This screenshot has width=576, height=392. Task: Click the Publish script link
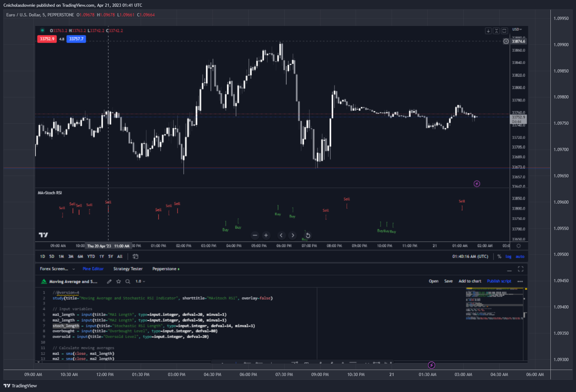(499, 281)
